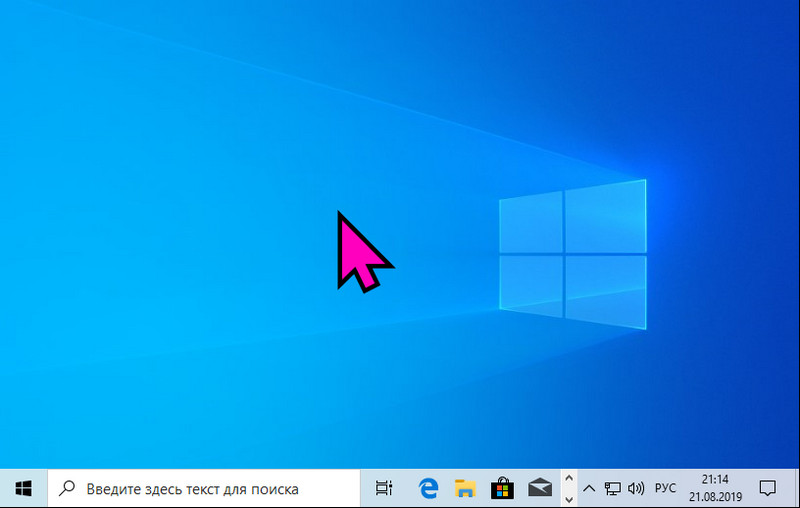
Task: Open the Microsoft Store taskbar icon
Action: (502, 488)
